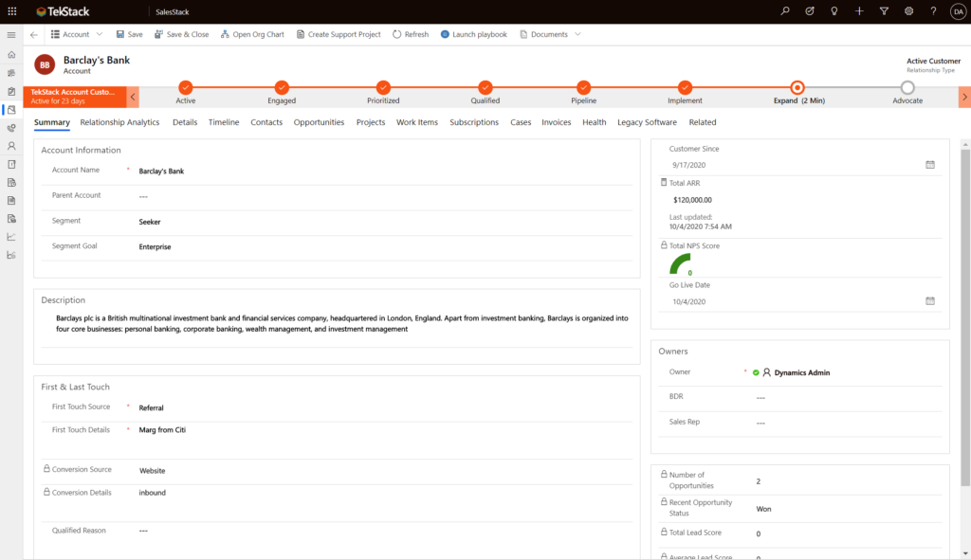The image size is (971, 560).
Task: Open the Related tab
Action: 703,122
